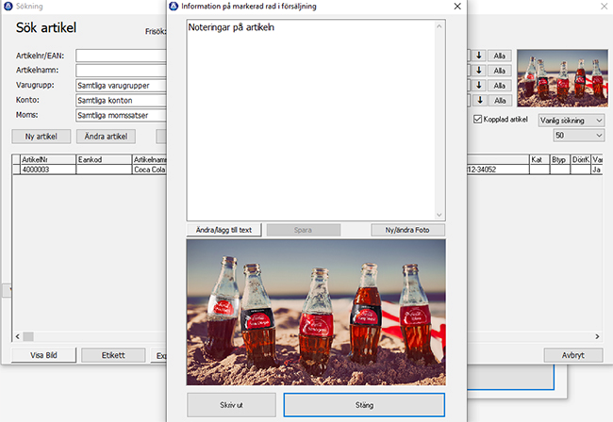This screenshot has height=422, width=613.
Task: Click the third Alla button
Action: (x=500, y=85)
